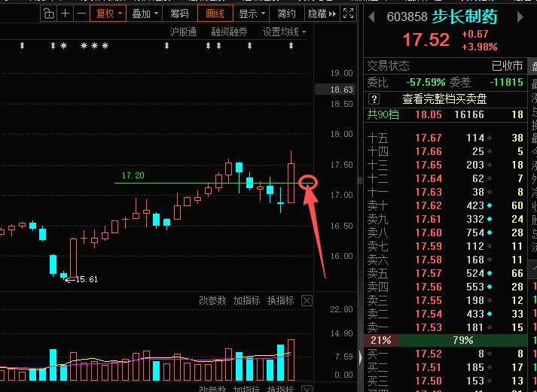Go to previous stock with left arrow
537x392 pixels.
(371, 17)
